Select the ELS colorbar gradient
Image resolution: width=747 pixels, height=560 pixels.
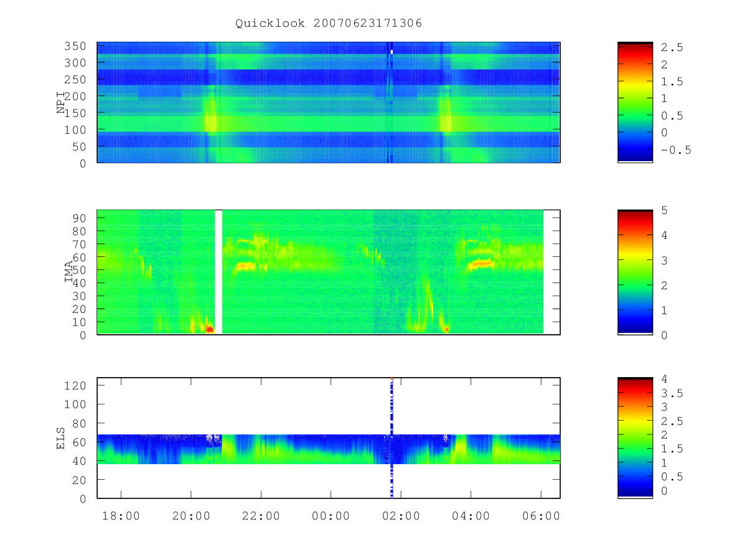(x=635, y=438)
